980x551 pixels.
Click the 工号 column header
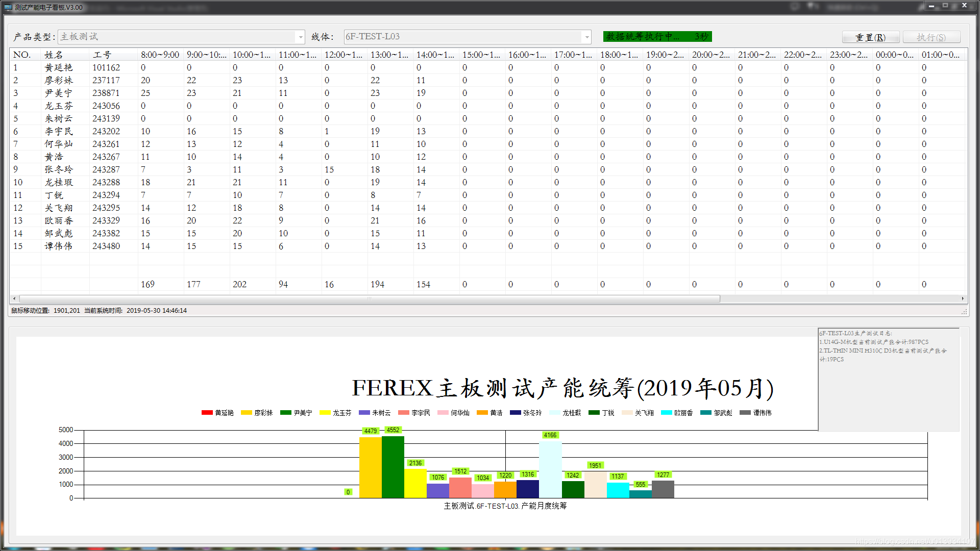[x=102, y=55]
